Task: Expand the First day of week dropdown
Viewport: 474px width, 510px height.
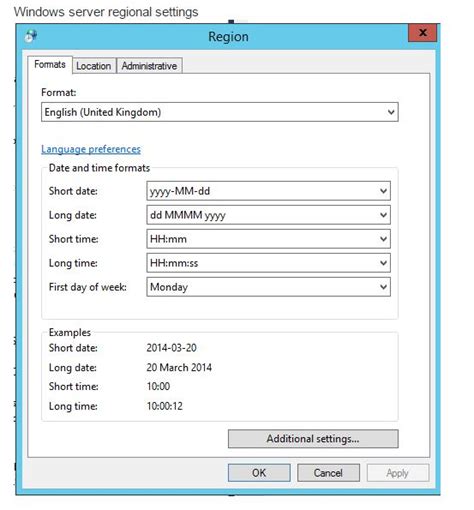Action: 268,287
